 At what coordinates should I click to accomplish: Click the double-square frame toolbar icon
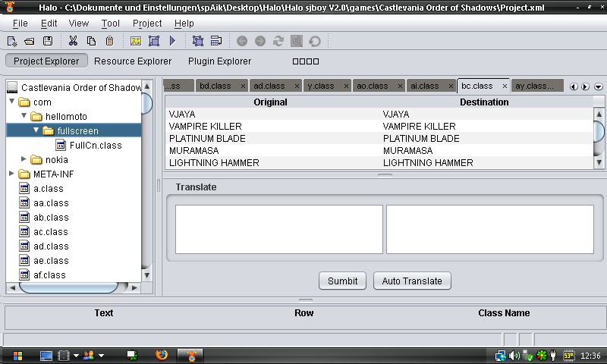[x=198, y=41]
